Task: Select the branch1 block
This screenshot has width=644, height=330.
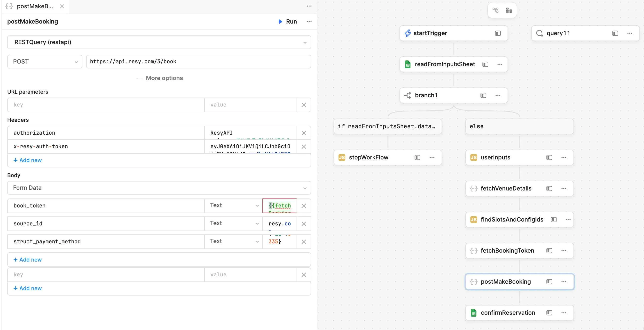Action: click(454, 95)
